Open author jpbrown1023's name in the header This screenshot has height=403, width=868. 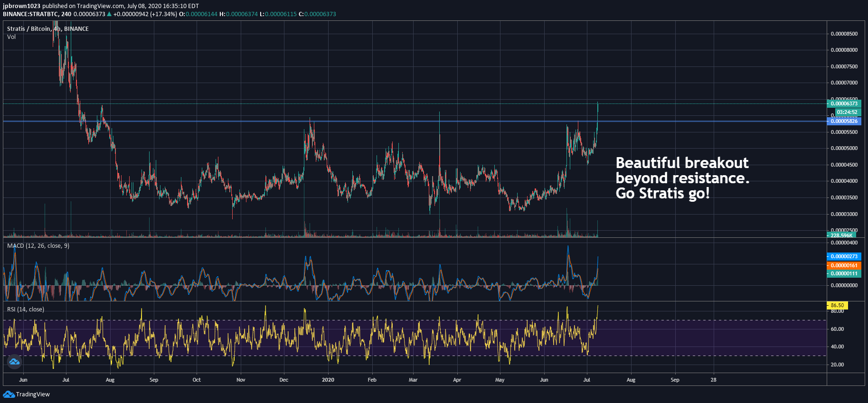[21, 6]
